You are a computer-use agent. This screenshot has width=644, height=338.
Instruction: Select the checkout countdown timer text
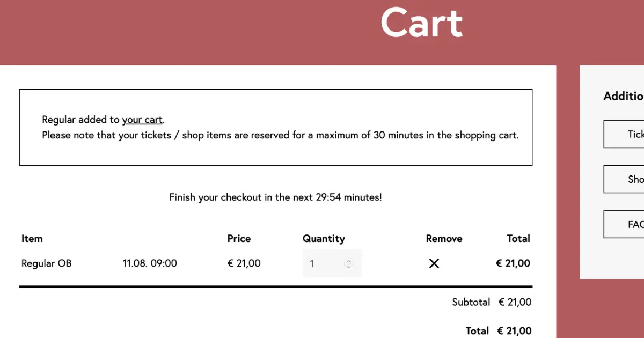pos(276,197)
